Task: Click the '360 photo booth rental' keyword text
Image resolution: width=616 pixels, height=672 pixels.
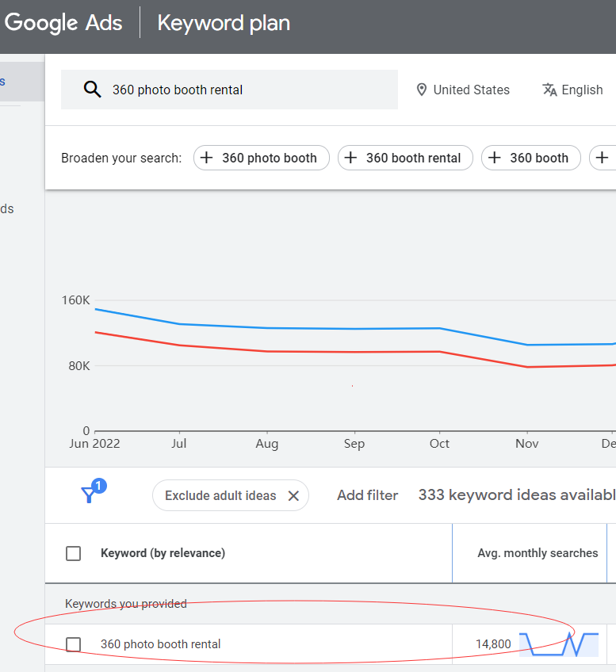Action: [161, 644]
